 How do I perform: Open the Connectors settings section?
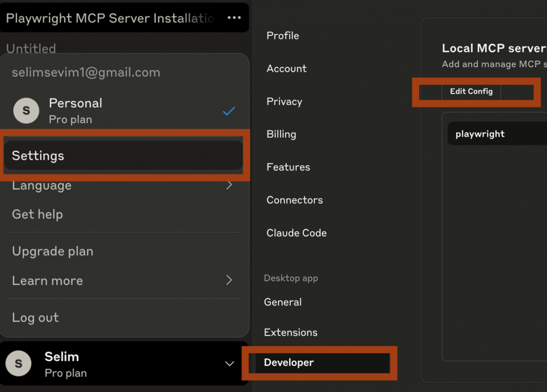pos(294,200)
